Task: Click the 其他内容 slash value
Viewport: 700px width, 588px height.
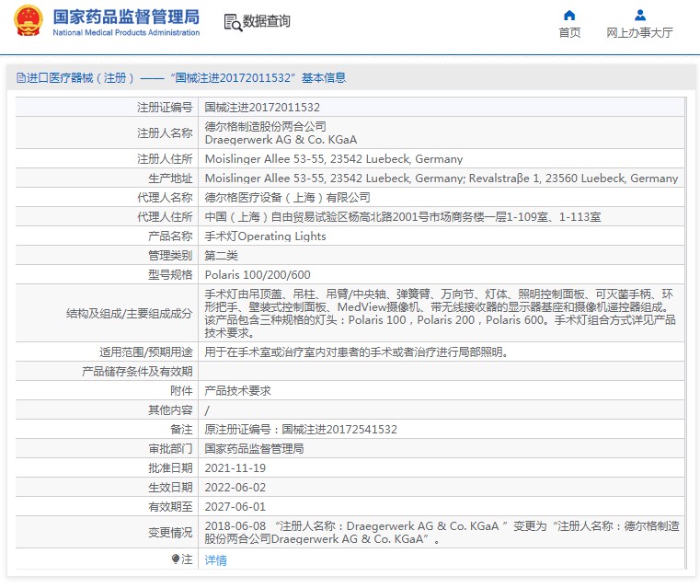Action: pyautogui.click(x=207, y=410)
